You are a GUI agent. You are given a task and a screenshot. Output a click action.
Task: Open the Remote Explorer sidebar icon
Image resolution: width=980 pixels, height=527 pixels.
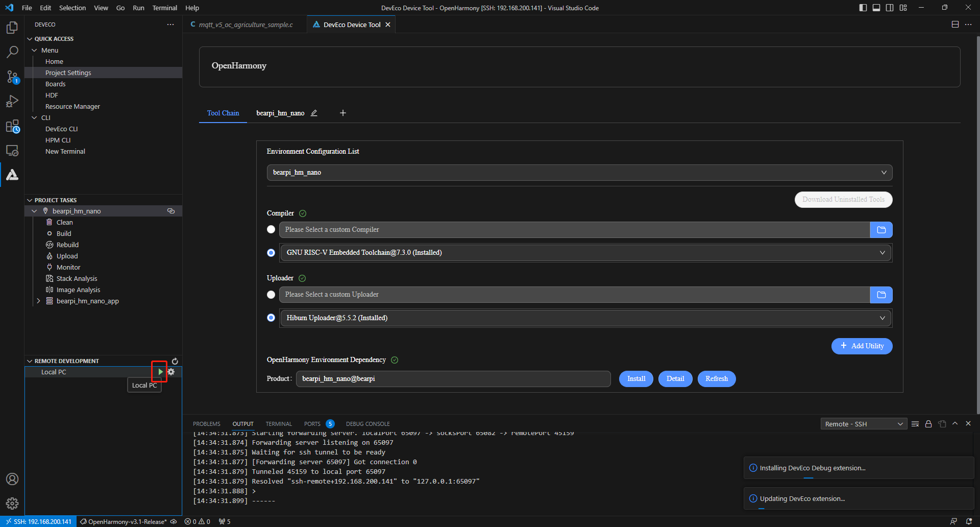(x=12, y=151)
